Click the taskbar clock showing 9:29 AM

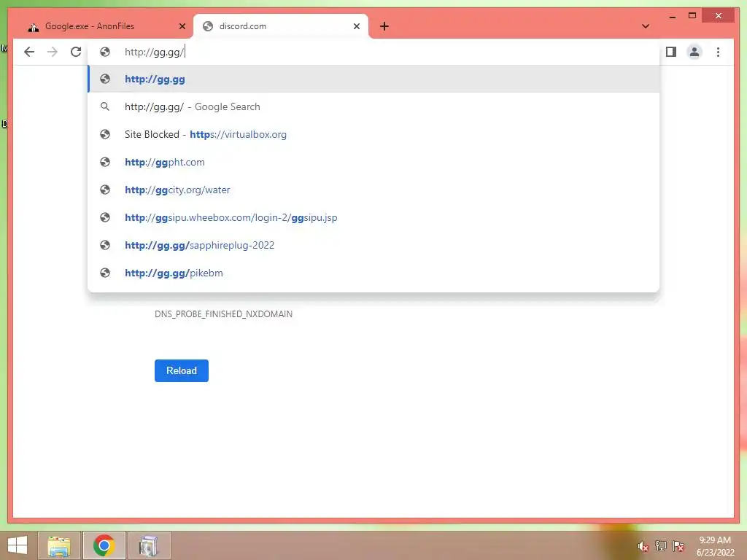715,545
